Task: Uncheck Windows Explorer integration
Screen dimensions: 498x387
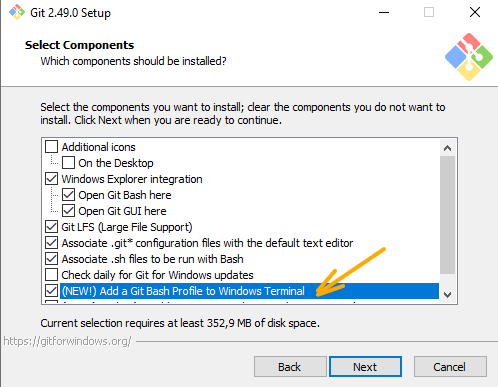Action: [51, 179]
